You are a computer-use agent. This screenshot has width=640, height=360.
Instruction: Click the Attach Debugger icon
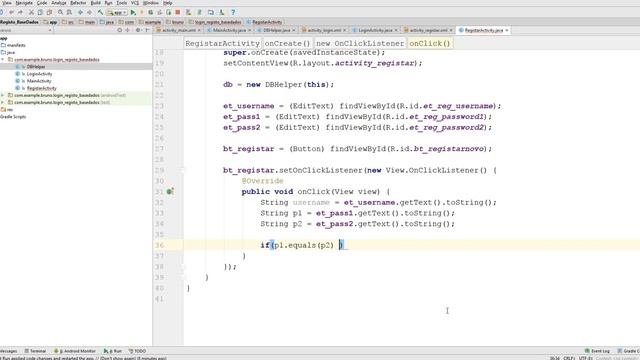click(169, 13)
